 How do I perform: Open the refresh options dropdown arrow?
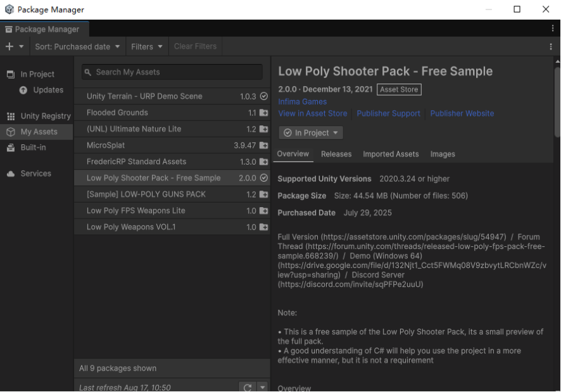coord(263,387)
